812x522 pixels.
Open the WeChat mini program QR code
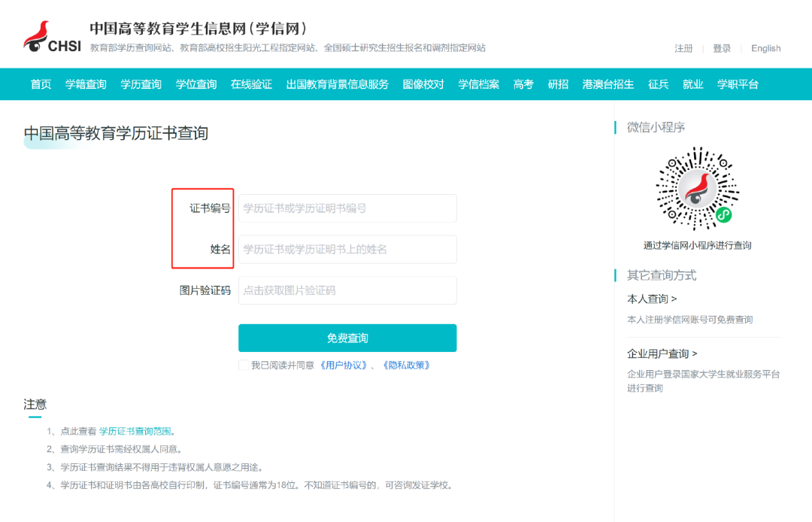(x=697, y=189)
